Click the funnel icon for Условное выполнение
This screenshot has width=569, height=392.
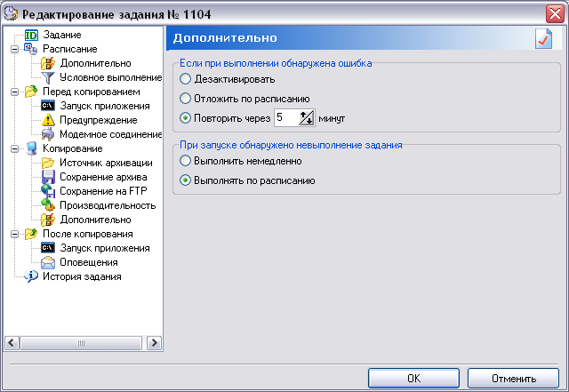pyautogui.click(x=48, y=77)
